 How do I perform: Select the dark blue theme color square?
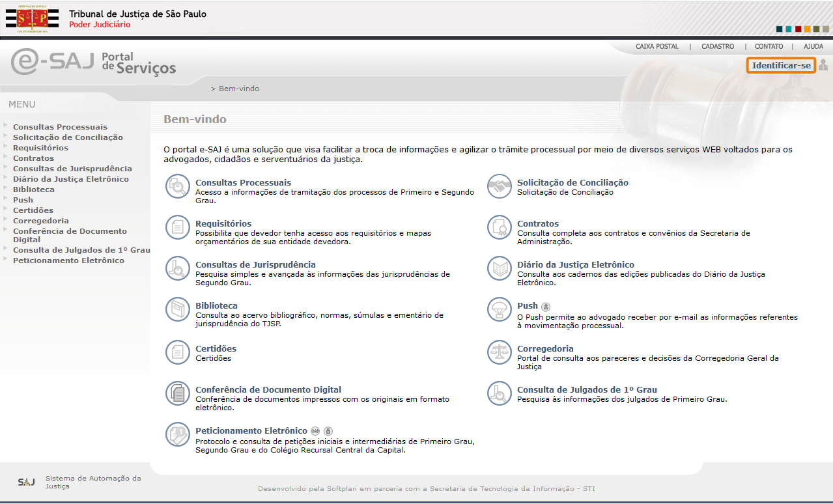[780, 29]
